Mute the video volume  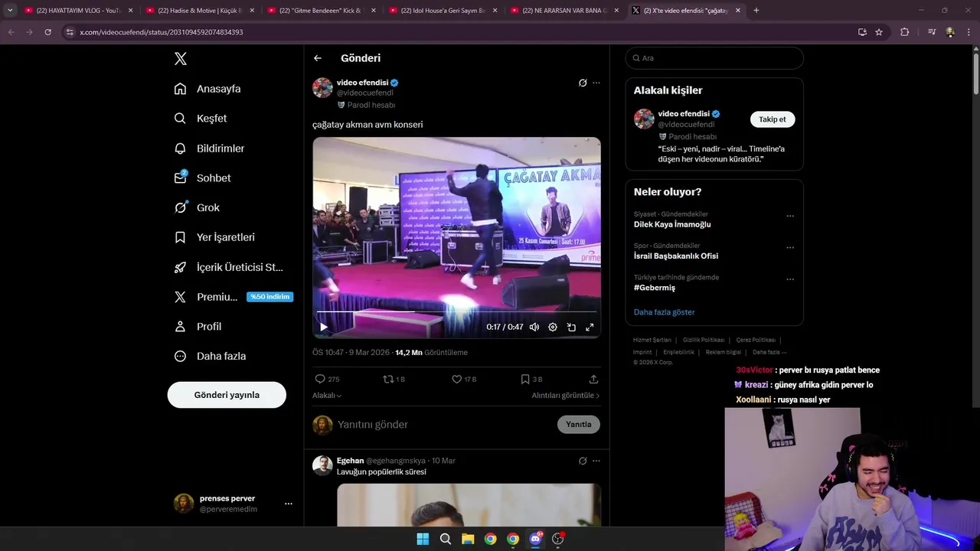pyautogui.click(x=534, y=327)
